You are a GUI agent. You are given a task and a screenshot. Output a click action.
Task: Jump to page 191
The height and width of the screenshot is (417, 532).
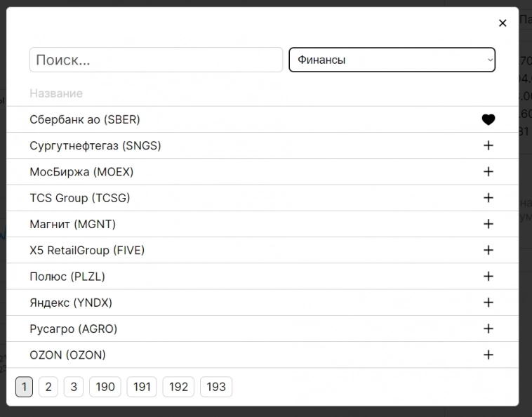pyautogui.click(x=142, y=387)
